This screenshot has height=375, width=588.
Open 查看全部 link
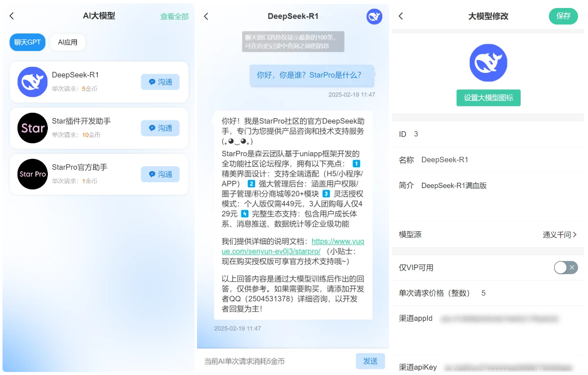click(x=175, y=16)
